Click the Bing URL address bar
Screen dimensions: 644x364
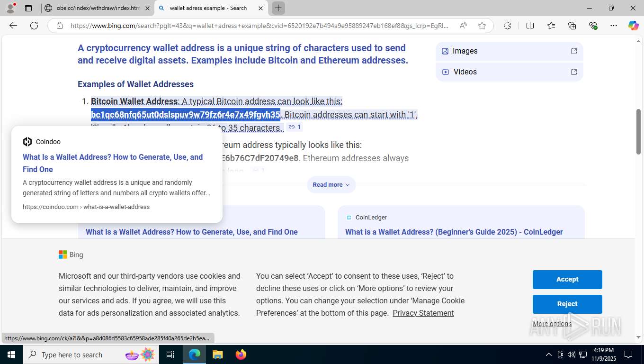pyautogui.click(x=259, y=26)
